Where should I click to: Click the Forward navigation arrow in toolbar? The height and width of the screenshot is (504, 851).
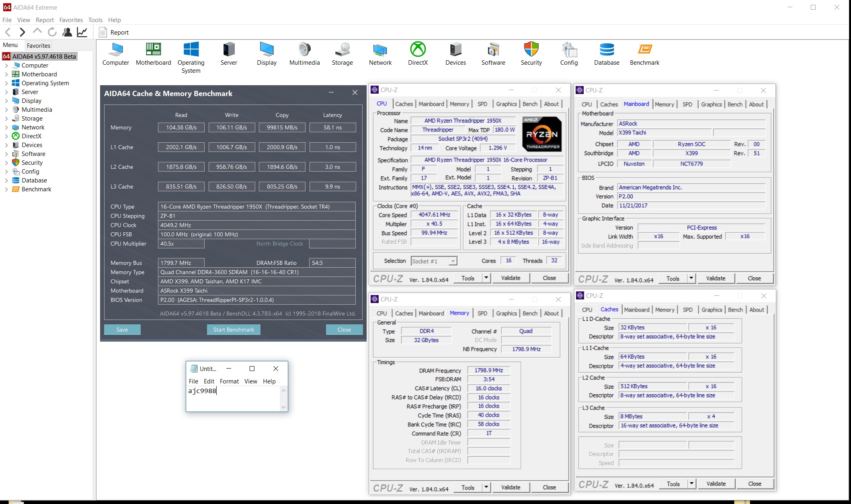pyautogui.click(x=23, y=32)
